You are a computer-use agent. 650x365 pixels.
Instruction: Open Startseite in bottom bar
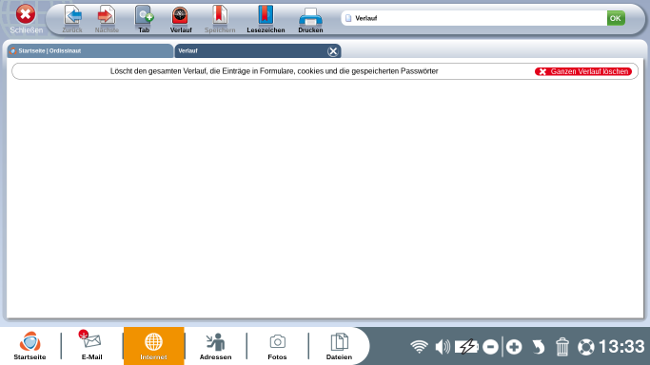[x=30, y=346]
